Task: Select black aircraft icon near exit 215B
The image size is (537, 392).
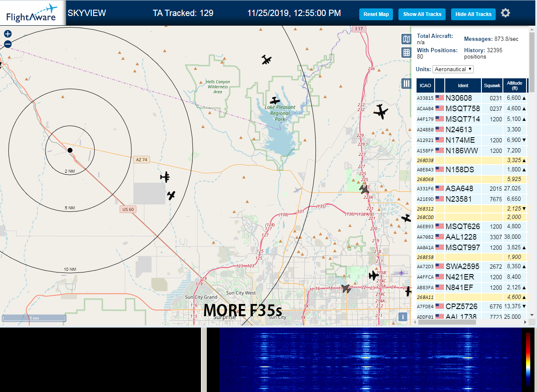Action: pos(374,275)
